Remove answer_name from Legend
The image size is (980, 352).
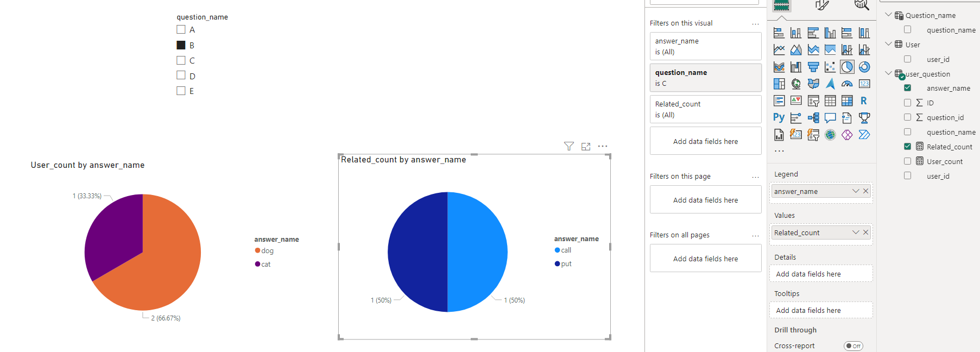coord(865,191)
